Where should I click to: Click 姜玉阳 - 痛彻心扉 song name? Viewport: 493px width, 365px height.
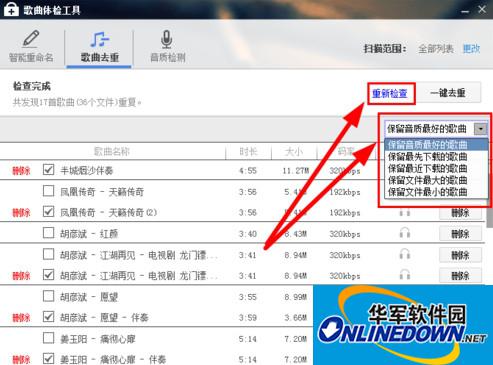[98, 339]
